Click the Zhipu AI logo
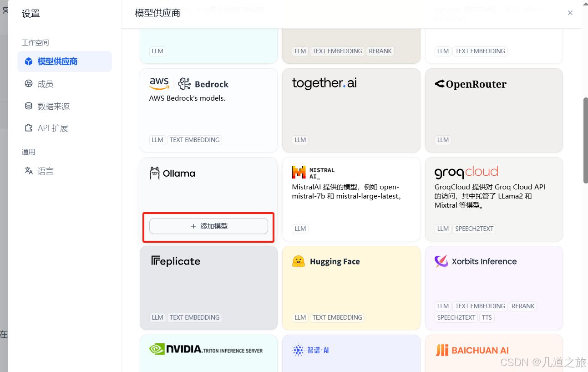This screenshot has width=588, height=372. [310, 350]
